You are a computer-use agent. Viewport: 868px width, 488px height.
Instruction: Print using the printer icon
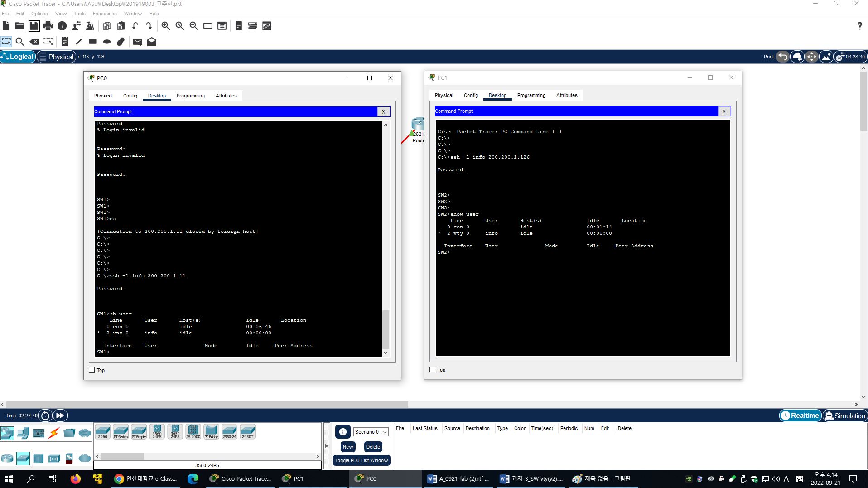coord(48,26)
